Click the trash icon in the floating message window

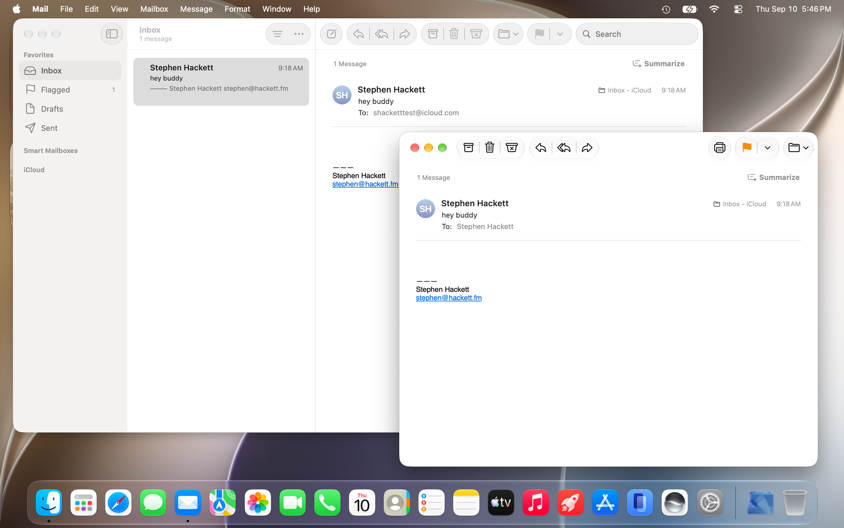point(489,147)
